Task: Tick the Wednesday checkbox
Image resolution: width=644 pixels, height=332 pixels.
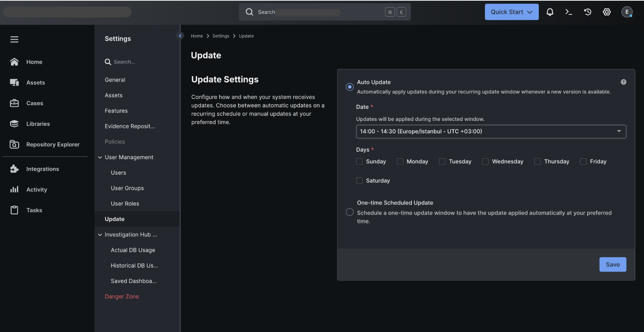Action: 485,161
